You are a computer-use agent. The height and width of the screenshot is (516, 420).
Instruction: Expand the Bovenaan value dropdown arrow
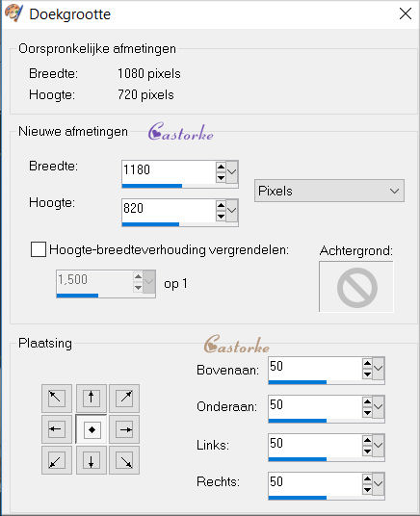379,368
